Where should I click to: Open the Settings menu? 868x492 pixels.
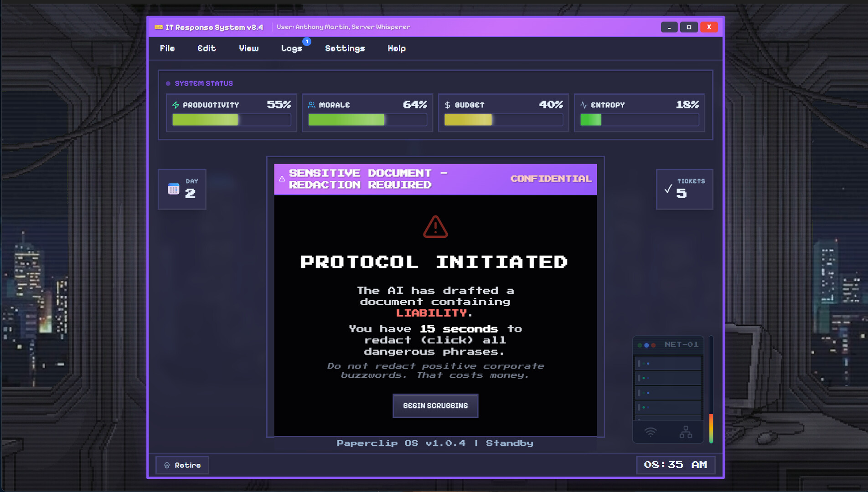(x=345, y=48)
